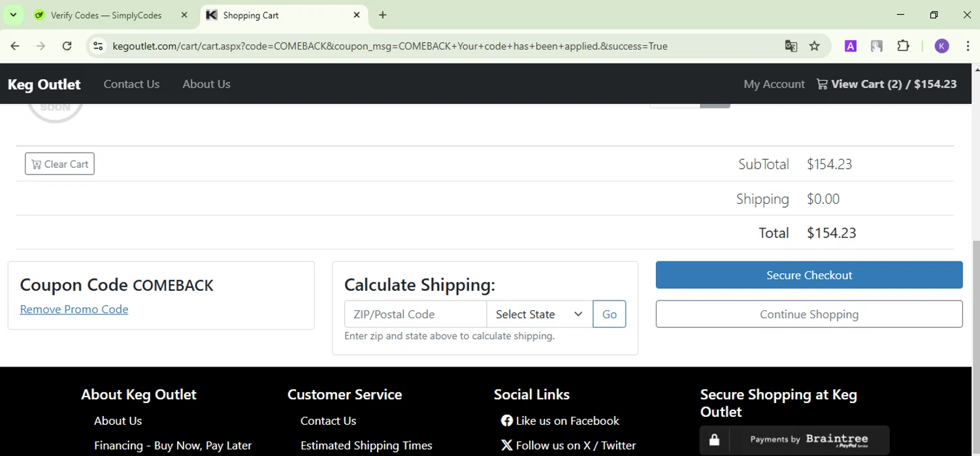The height and width of the screenshot is (456, 980).
Task: Click the Total $154.23 value
Action: click(831, 233)
